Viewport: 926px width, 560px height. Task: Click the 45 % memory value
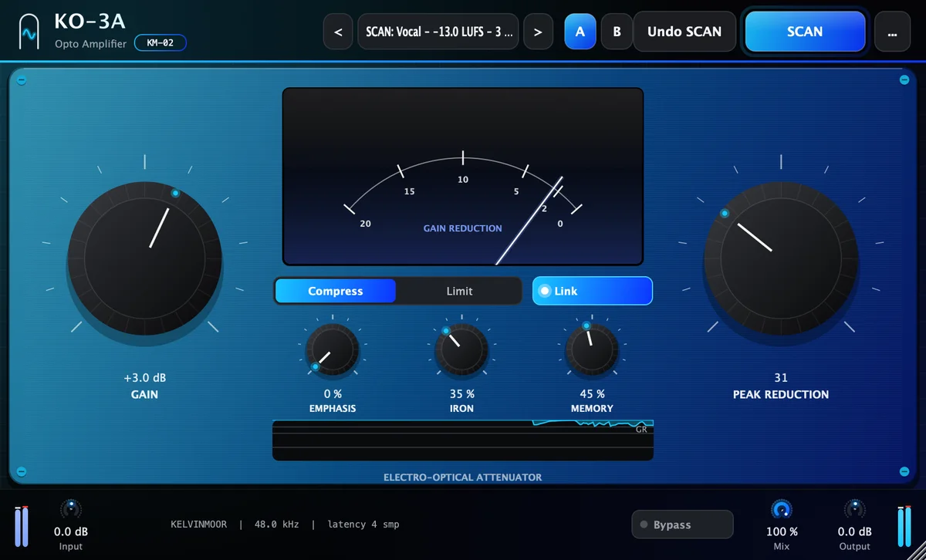pyautogui.click(x=592, y=394)
